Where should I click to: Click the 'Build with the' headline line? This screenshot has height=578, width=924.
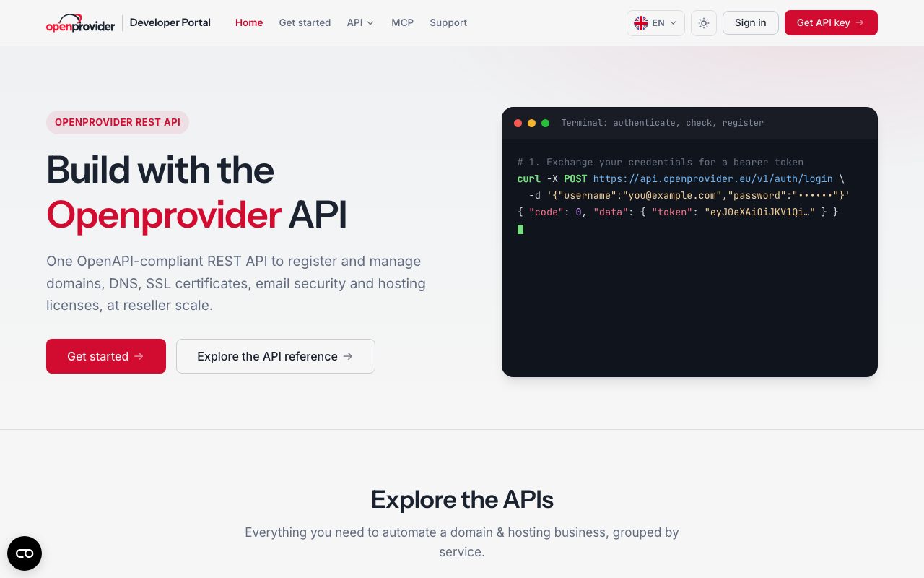pos(160,170)
